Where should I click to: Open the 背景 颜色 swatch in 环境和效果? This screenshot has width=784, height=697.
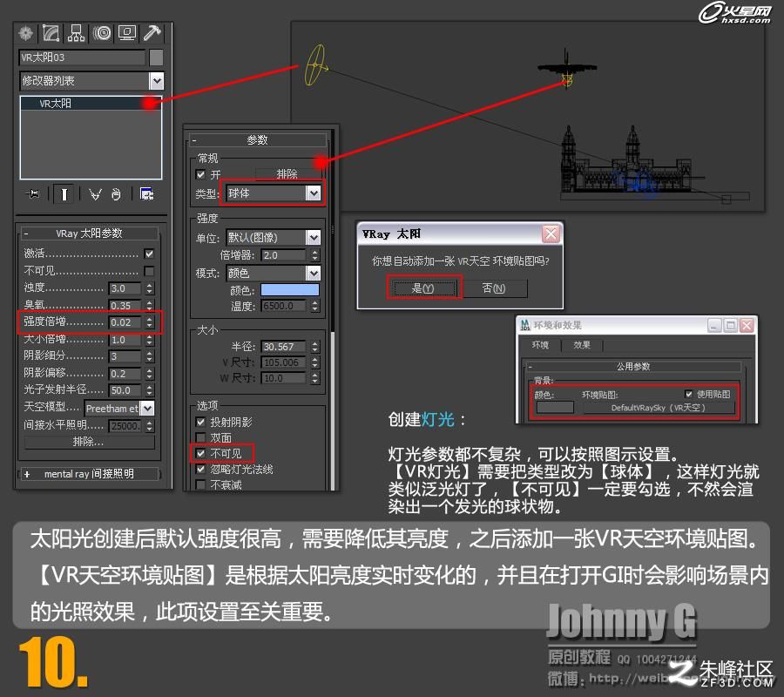[x=555, y=407]
